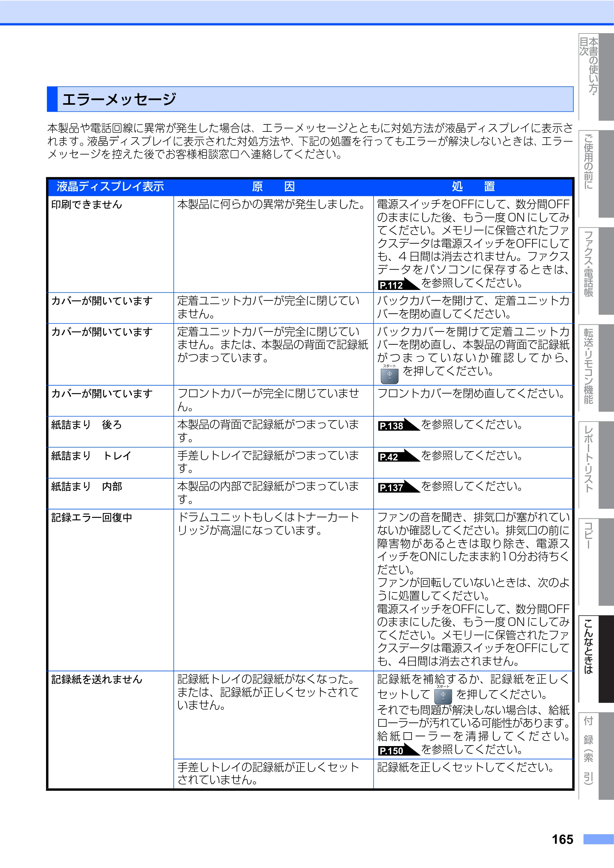Follow the P.42 page reference link
Screen dimensions: 614x868
coord(398,456)
